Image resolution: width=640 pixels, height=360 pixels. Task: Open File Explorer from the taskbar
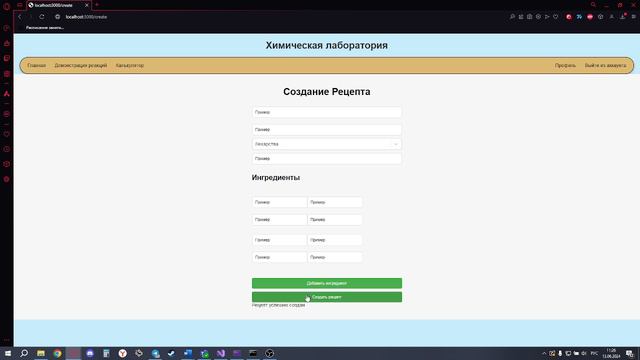[x=41, y=353]
